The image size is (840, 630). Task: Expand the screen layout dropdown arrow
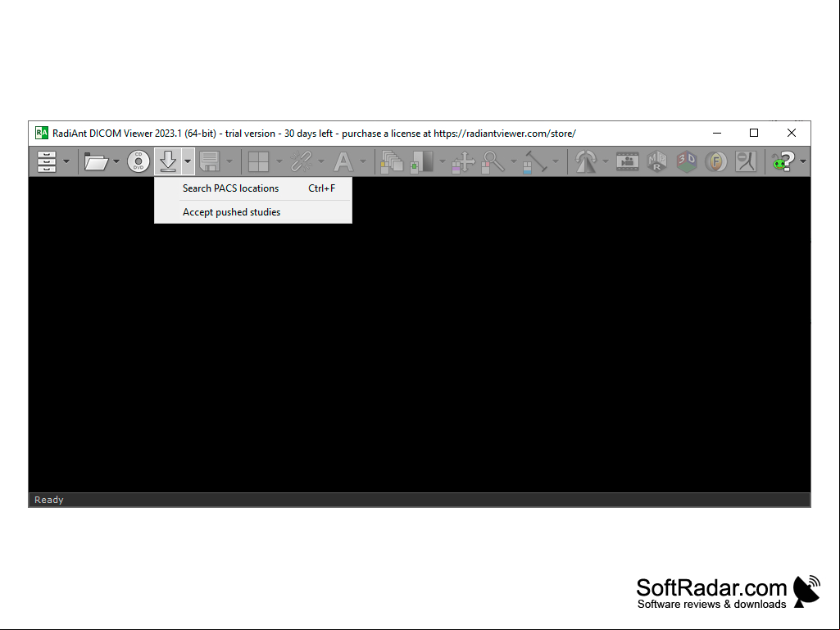tap(279, 161)
